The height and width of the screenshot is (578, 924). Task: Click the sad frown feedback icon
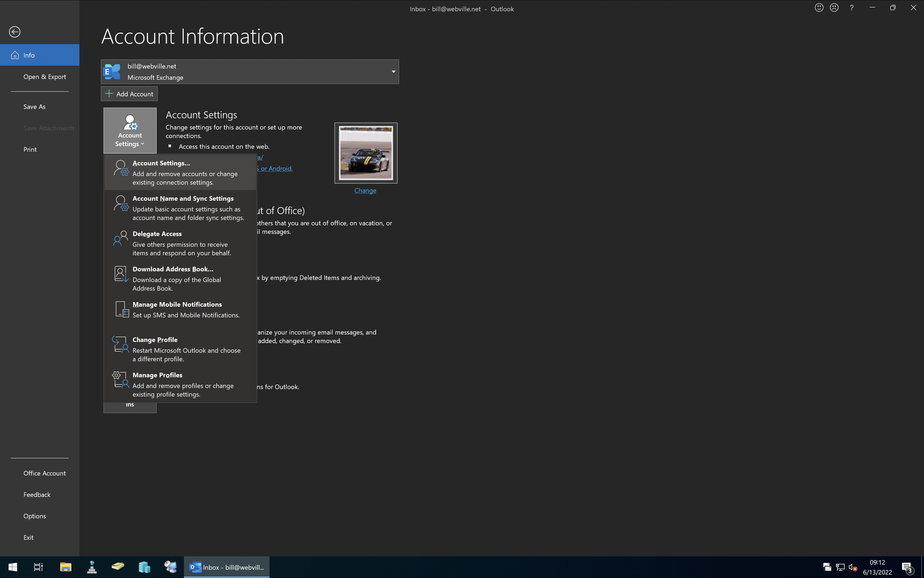point(834,8)
